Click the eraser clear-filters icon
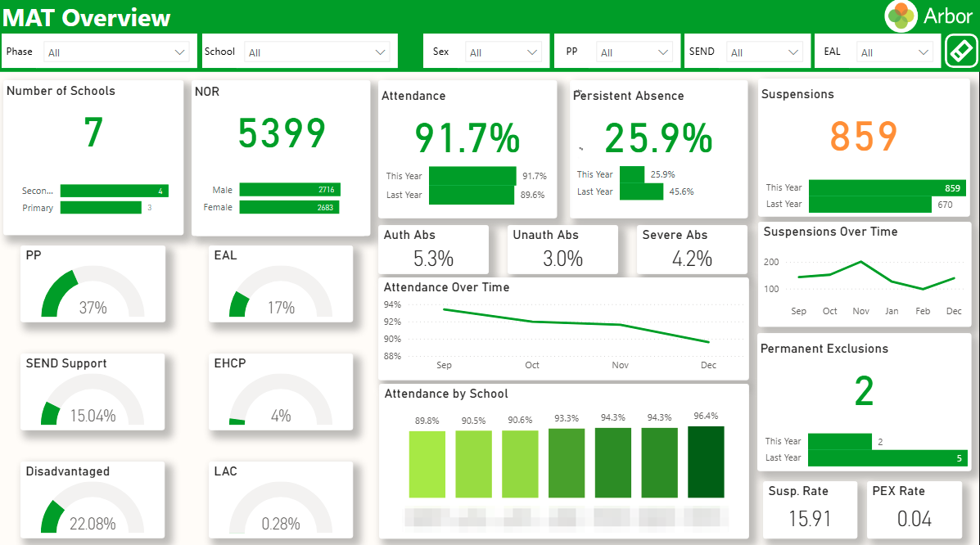 point(961,52)
